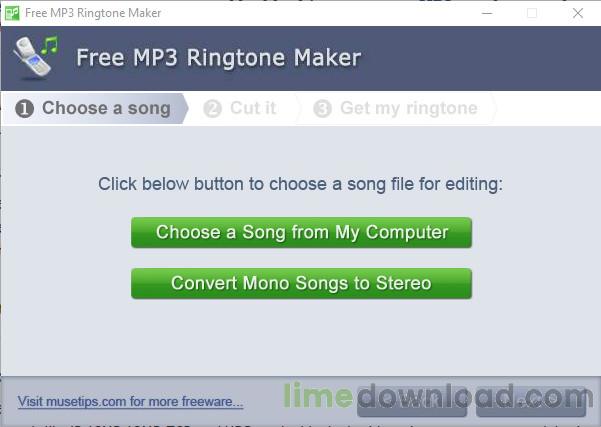This screenshot has height=427, width=601.
Task: Click the circled number 1 step icon
Action: pyautogui.click(x=25, y=108)
